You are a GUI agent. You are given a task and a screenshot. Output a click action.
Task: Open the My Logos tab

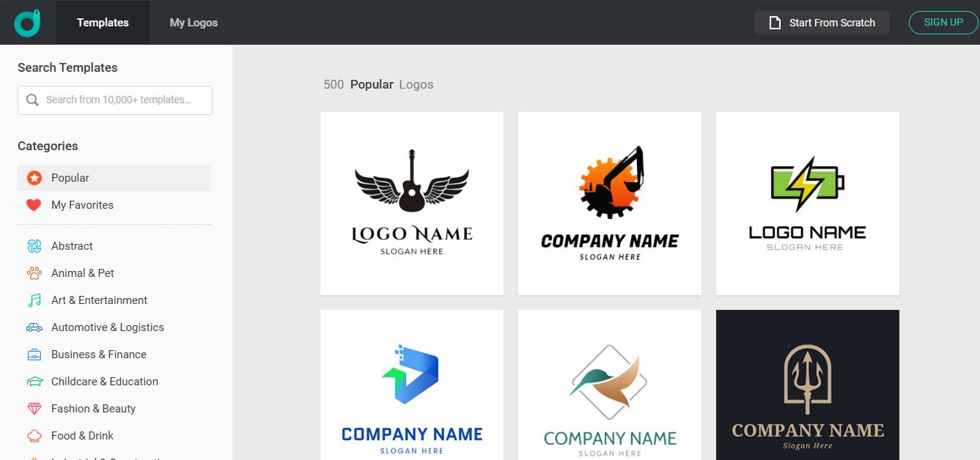pos(194,23)
